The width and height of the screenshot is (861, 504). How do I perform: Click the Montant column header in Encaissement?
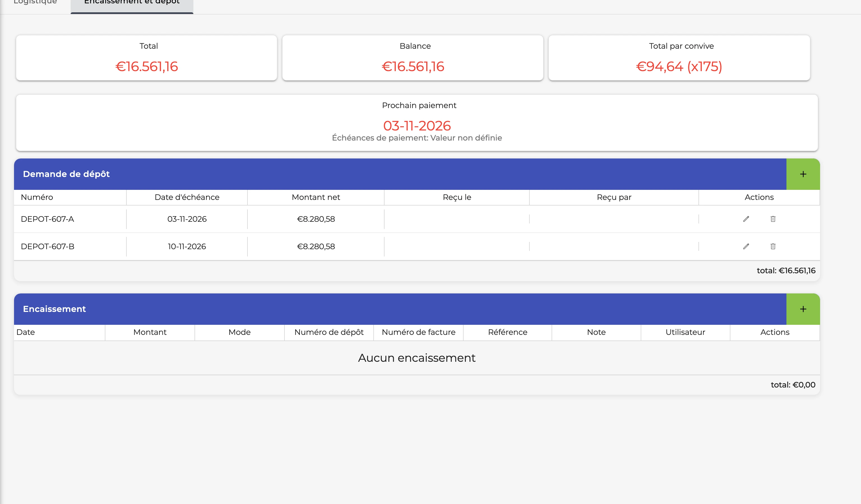coord(150,332)
